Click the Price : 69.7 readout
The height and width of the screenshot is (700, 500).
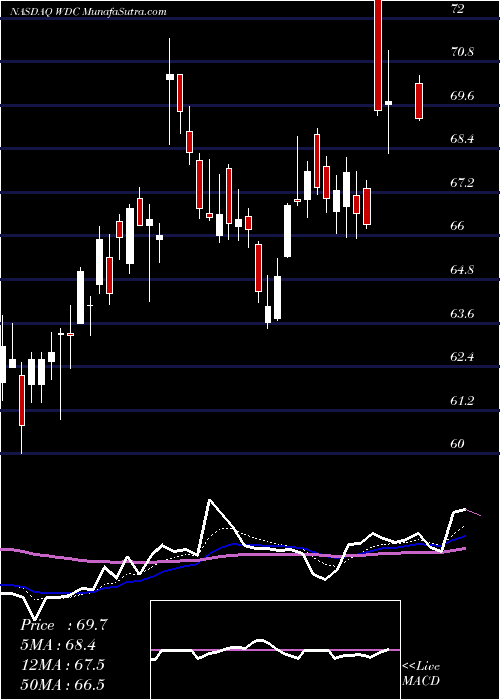(x=63, y=625)
